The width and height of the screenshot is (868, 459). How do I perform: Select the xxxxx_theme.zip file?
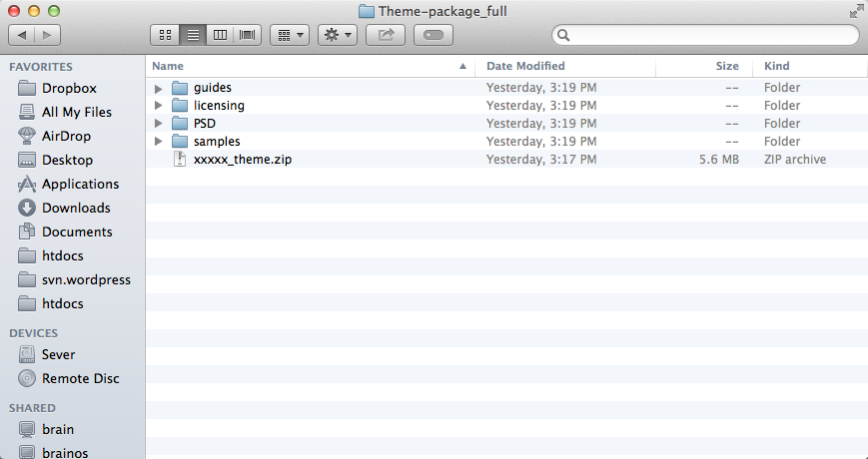tap(242, 160)
